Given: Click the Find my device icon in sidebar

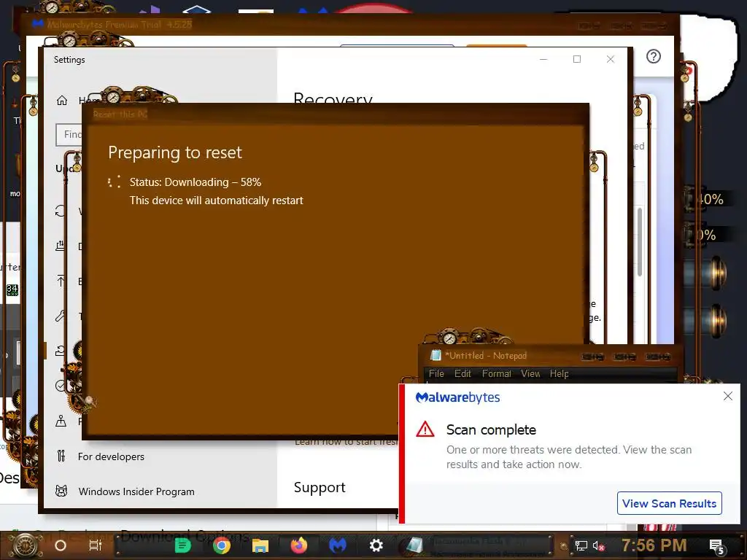Looking at the screenshot, I should coord(61,421).
